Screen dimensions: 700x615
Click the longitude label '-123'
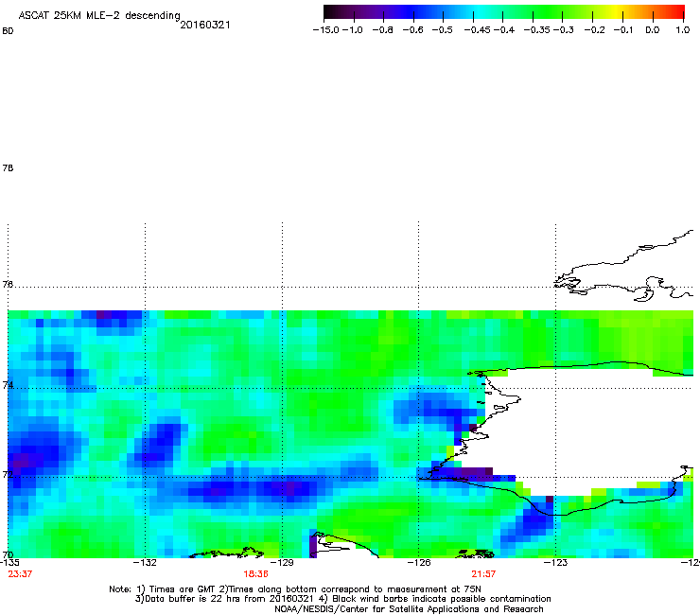tap(556, 562)
